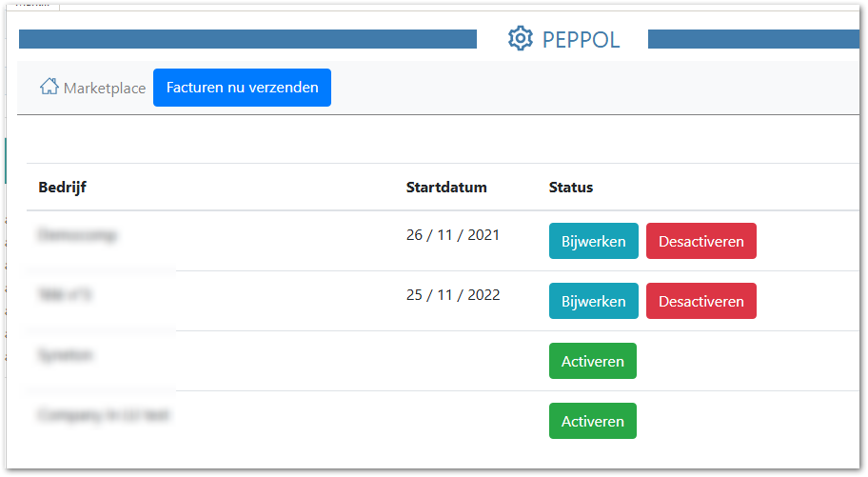Click the Startdatum column header

tap(446, 188)
